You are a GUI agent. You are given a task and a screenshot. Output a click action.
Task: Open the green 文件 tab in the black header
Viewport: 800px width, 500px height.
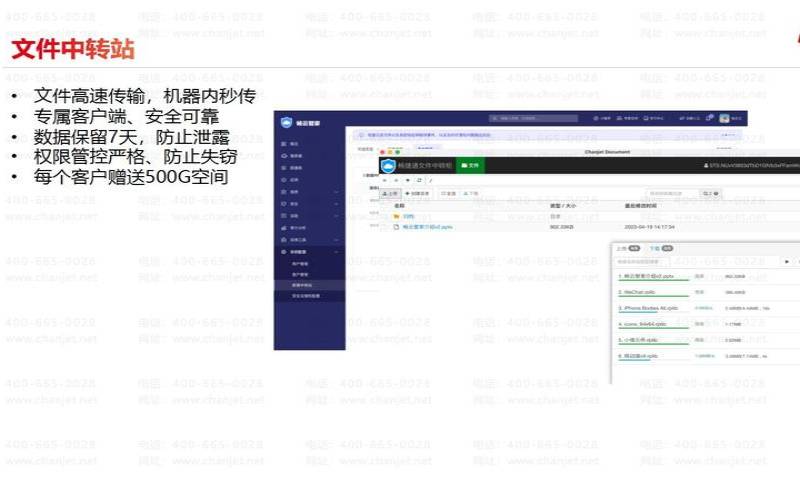pyautogui.click(x=470, y=165)
